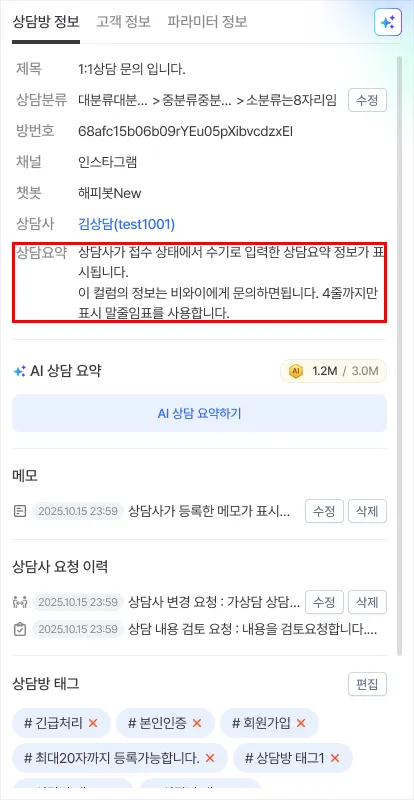The width and height of the screenshot is (414, 800).
Task: Click the AI 상담 요약하기 button
Action: (199, 413)
